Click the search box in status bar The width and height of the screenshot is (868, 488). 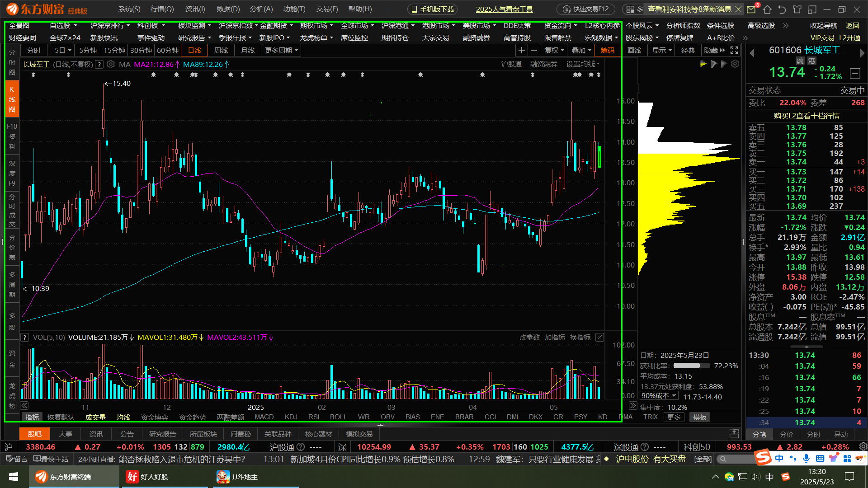pos(736,459)
